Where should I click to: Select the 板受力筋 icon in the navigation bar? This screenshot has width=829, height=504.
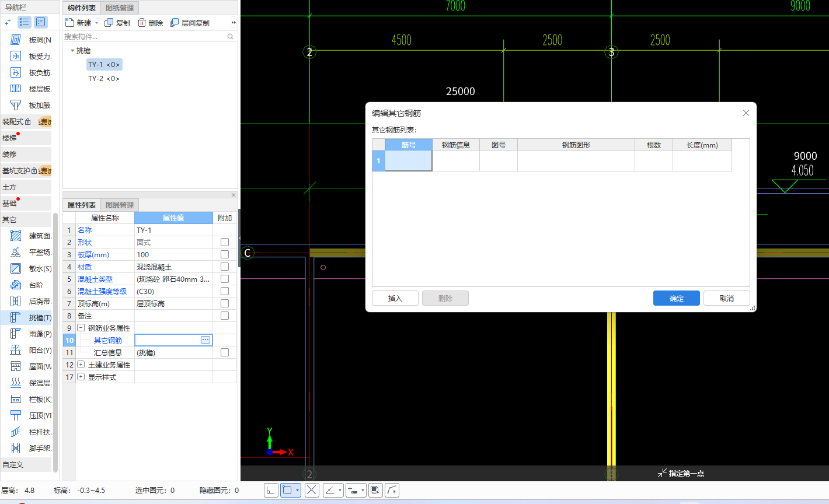(x=16, y=56)
